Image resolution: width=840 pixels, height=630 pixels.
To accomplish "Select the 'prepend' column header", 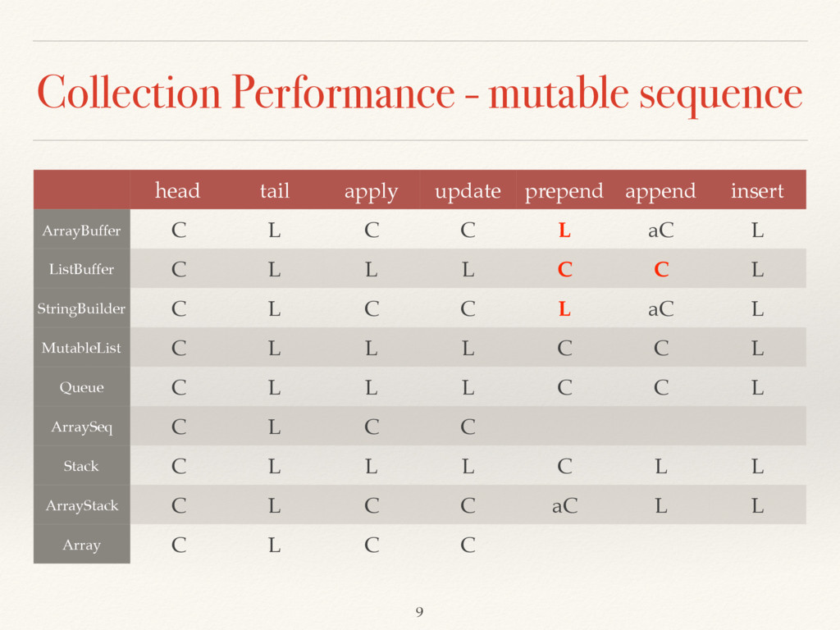I will [564, 191].
